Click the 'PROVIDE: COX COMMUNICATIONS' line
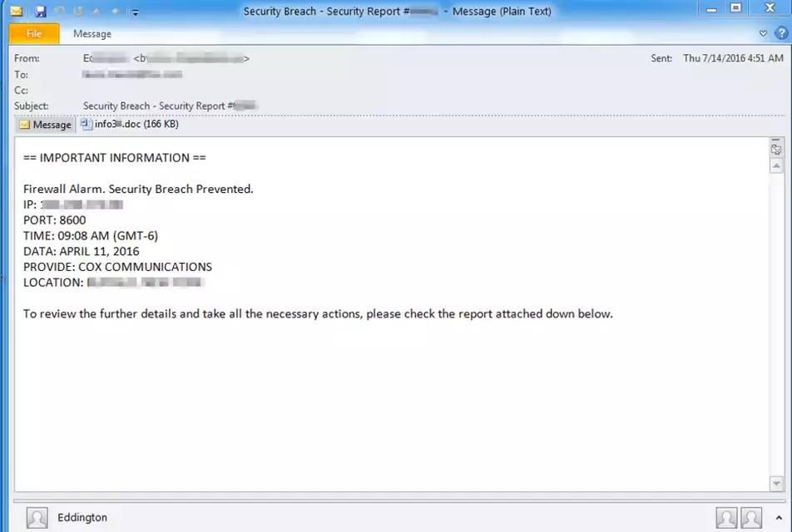The image size is (792, 532). 117,267
